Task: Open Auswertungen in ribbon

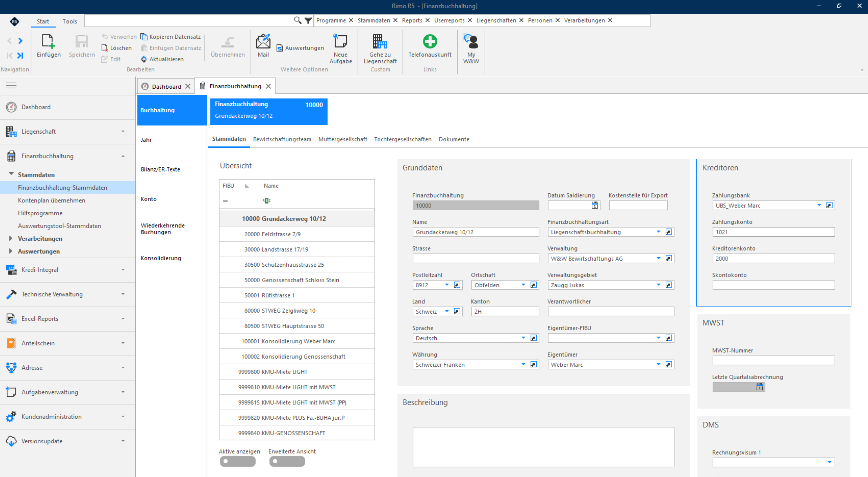Action: [300, 48]
